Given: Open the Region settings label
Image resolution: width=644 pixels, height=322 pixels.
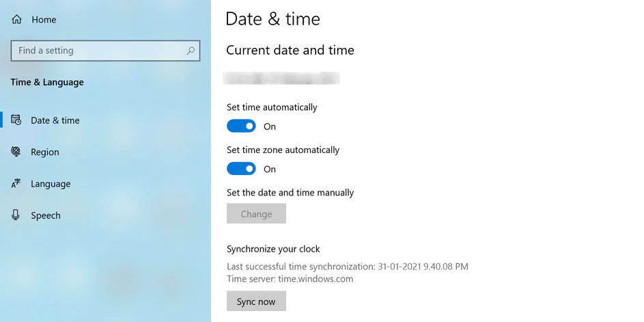Looking at the screenshot, I should pos(45,152).
